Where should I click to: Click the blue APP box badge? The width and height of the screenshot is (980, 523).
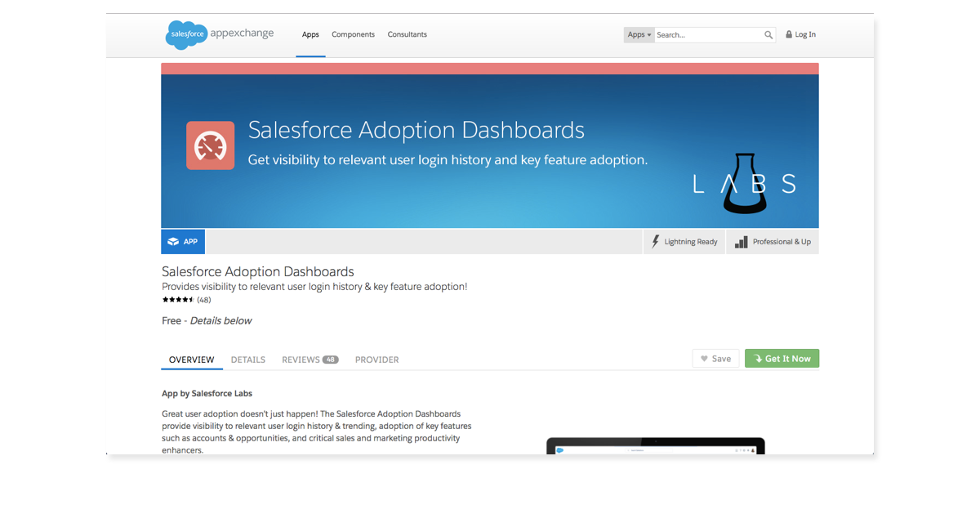pyautogui.click(x=183, y=242)
